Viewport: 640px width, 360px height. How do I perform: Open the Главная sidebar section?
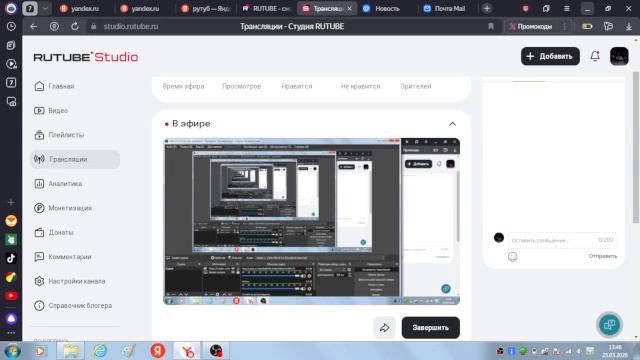[61, 86]
